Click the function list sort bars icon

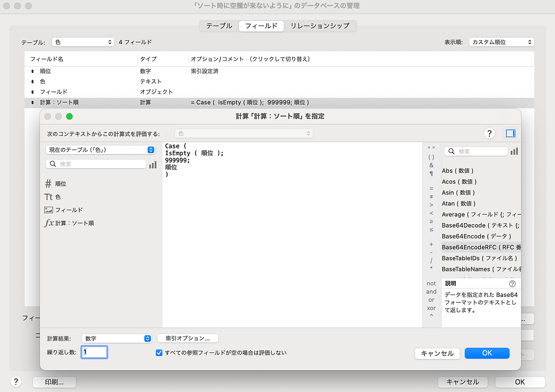point(514,152)
